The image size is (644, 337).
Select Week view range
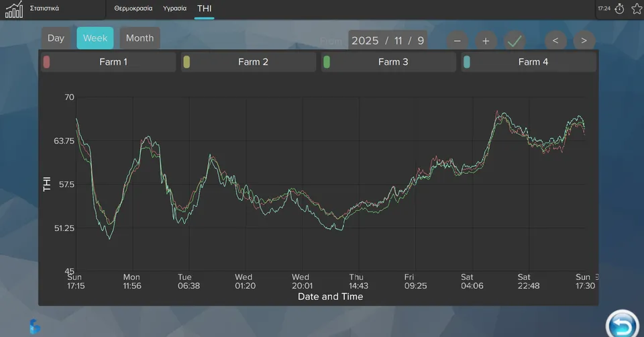[95, 38]
